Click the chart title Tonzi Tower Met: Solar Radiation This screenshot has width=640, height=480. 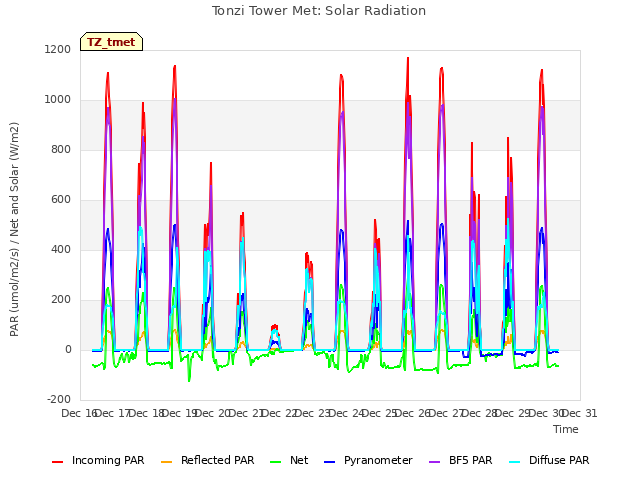pos(319,11)
